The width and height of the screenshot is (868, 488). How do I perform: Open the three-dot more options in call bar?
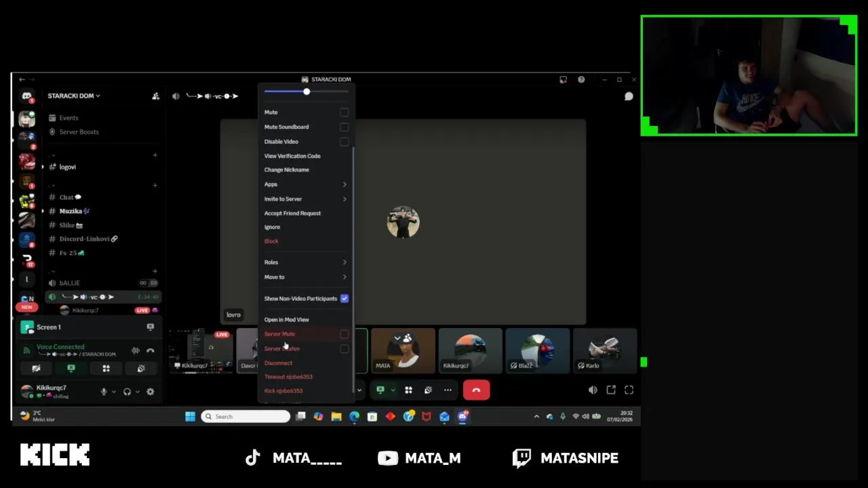pyautogui.click(x=448, y=390)
